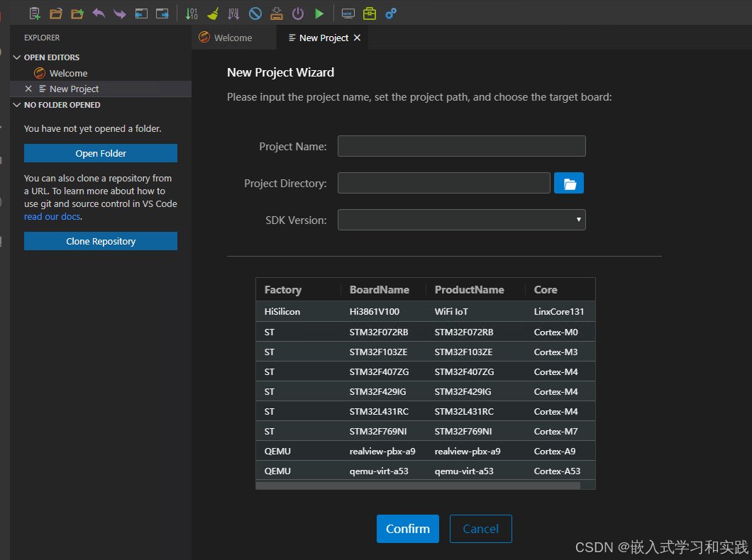Click the yellow toolbox icon
Viewport: 752px width, 560px height.
[370, 13]
